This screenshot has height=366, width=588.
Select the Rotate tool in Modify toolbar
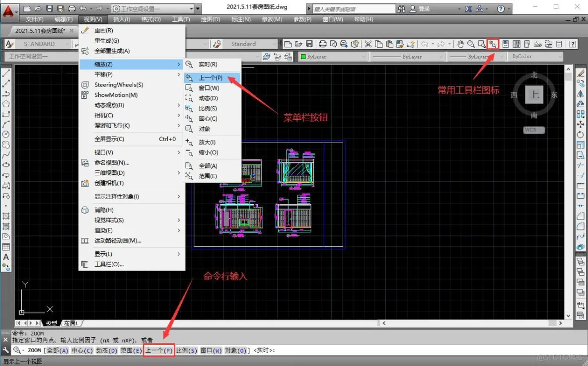(x=581, y=134)
